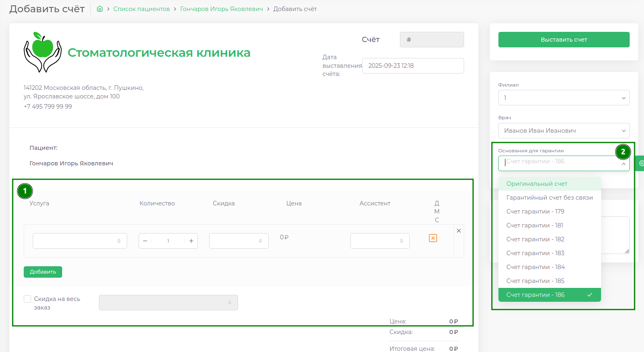Click the green 'Добавить' button
Screen dimensions: 644x352
pyautogui.click(x=43, y=272)
